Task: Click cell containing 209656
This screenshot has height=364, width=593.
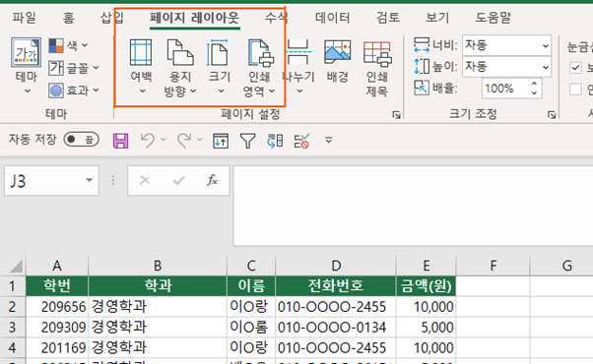Action: tap(57, 307)
